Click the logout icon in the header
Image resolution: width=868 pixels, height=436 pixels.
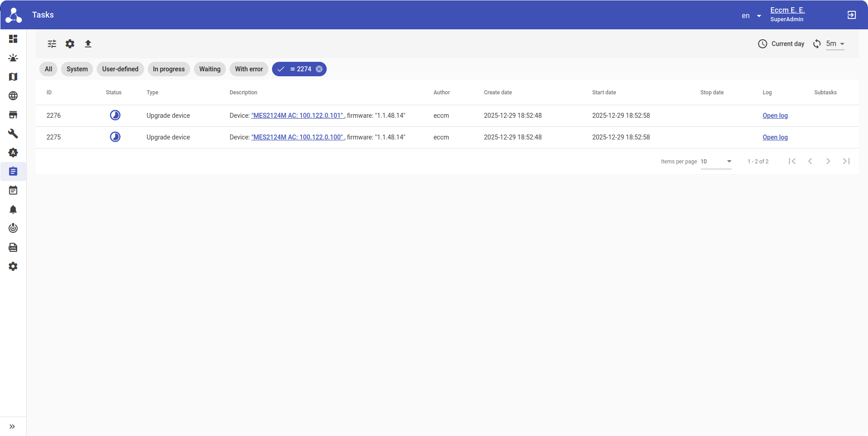tap(851, 15)
